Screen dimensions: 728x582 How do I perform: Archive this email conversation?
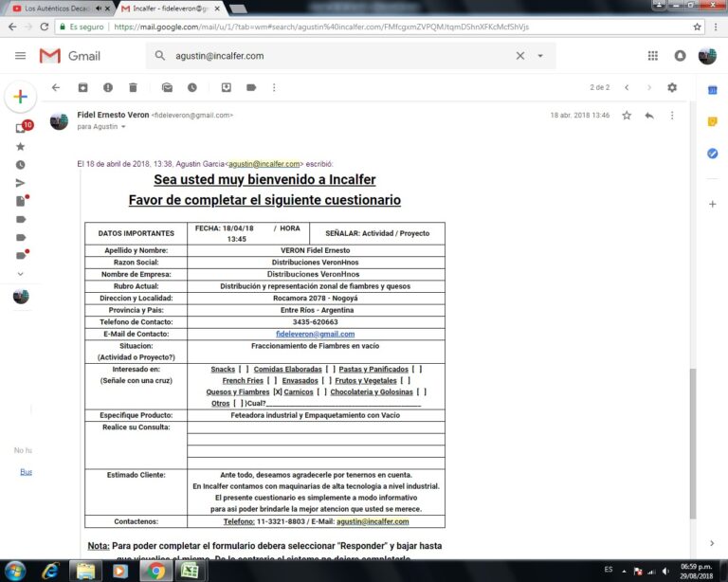coord(82,87)
